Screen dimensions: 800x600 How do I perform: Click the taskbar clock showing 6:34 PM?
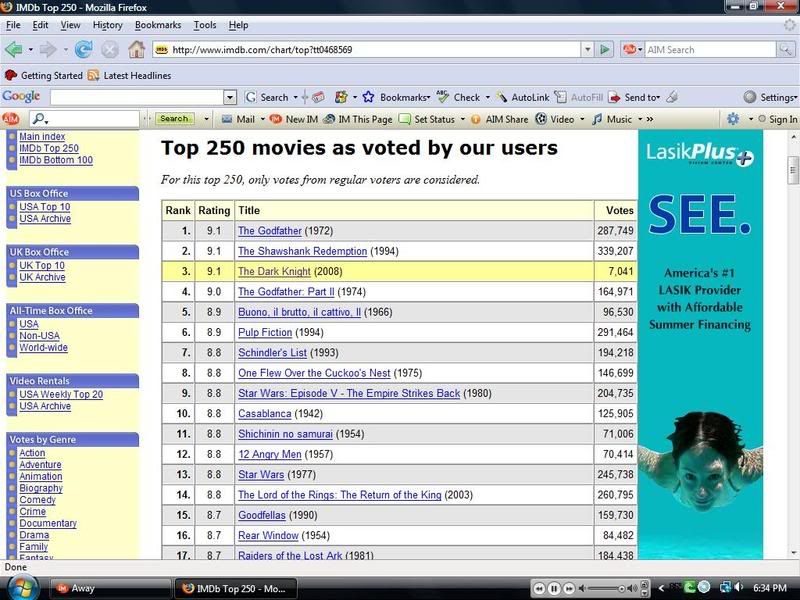[x=769, y=588]
